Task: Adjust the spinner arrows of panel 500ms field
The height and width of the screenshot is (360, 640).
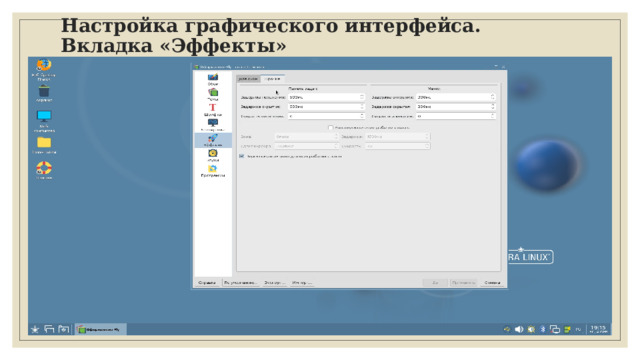Action: (362, 98)
